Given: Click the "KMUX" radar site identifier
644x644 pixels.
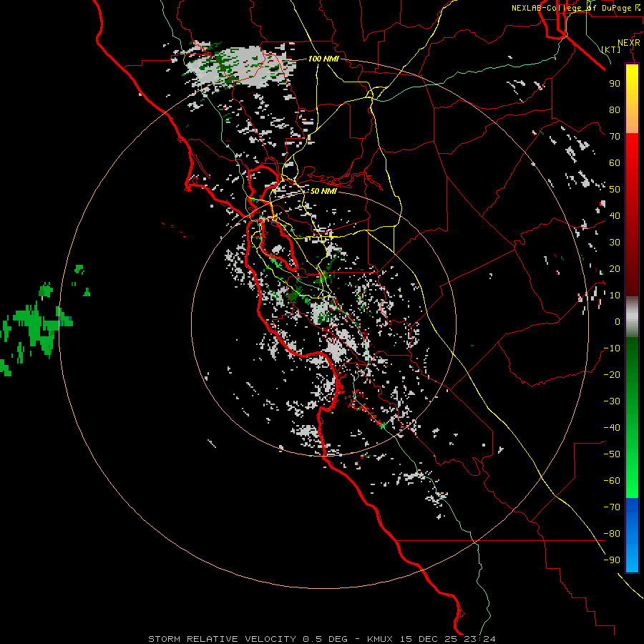Looking at the screenshot, I should pos(380,639).
